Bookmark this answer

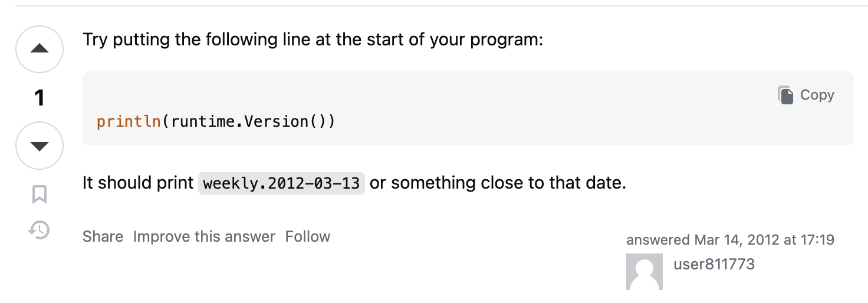[40, 194]
